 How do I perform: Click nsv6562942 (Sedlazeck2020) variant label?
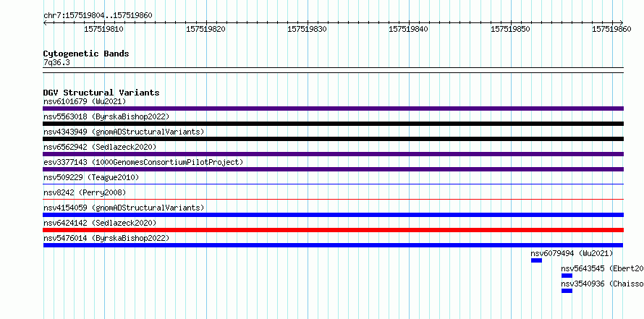pos(100,147)
